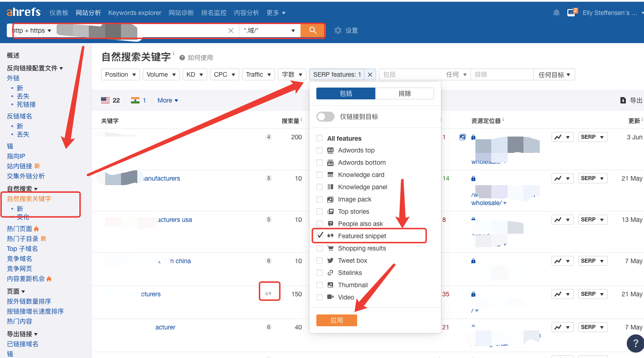Open the Position filter dropdown

coord(121,74)
